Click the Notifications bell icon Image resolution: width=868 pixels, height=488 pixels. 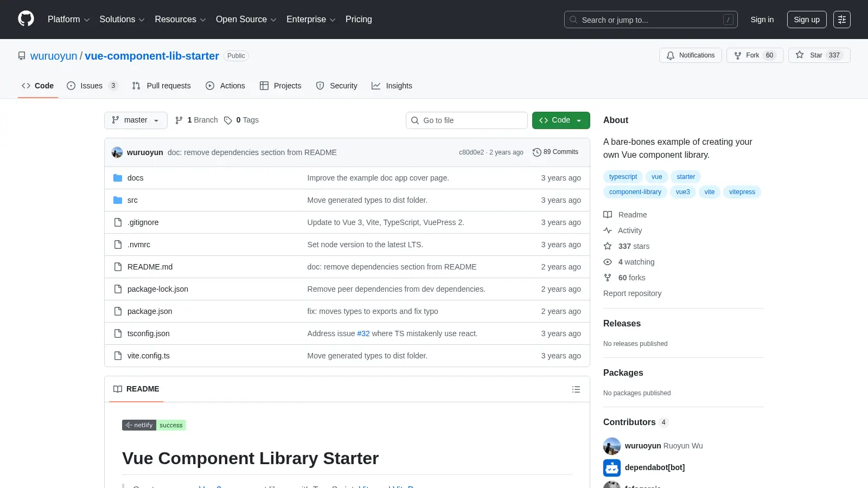[671, 55]
